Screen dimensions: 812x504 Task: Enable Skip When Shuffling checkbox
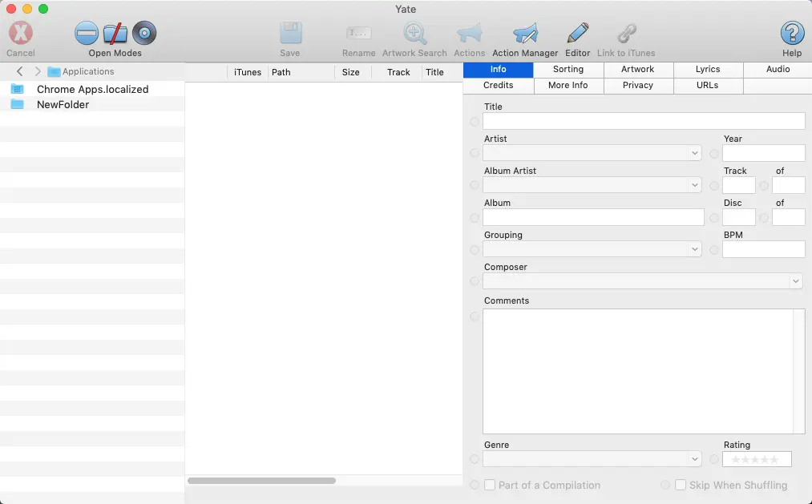tap(681, 485)
